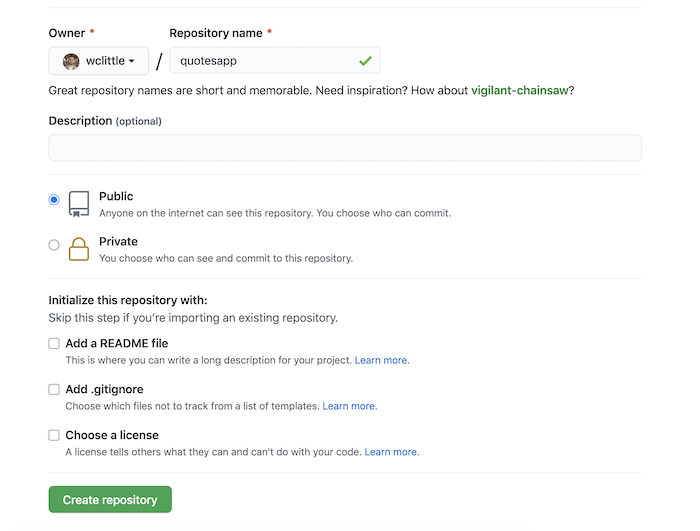Click into the Description text field
The width and height of the screenshot is (700, 531).
[345, 148]
